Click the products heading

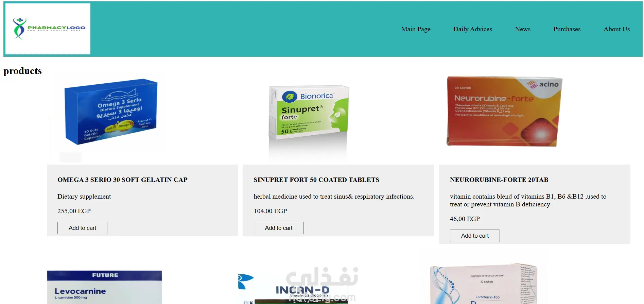[x=22, y=71]
